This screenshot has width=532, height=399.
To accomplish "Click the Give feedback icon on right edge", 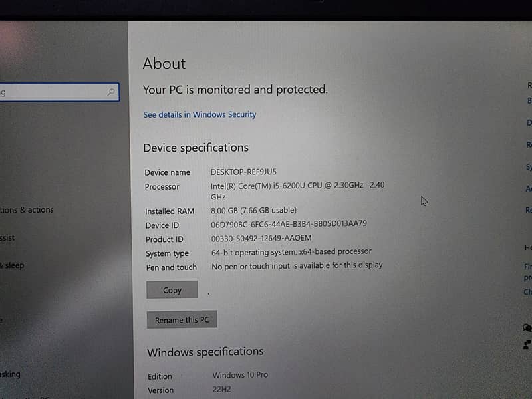I will 527,344.
